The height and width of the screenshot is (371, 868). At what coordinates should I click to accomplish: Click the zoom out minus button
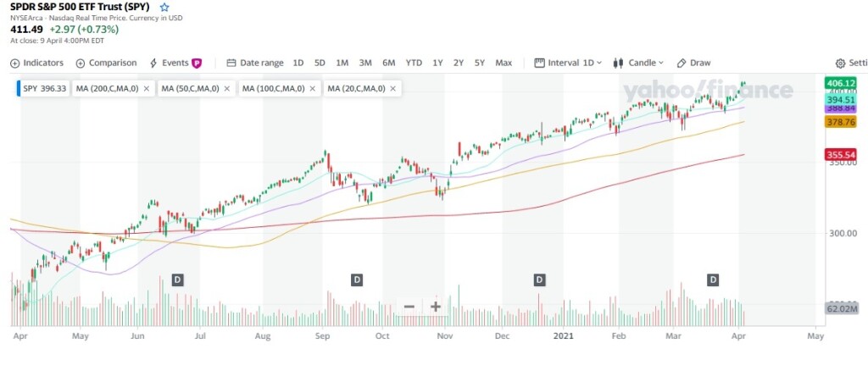coord(409,307)
